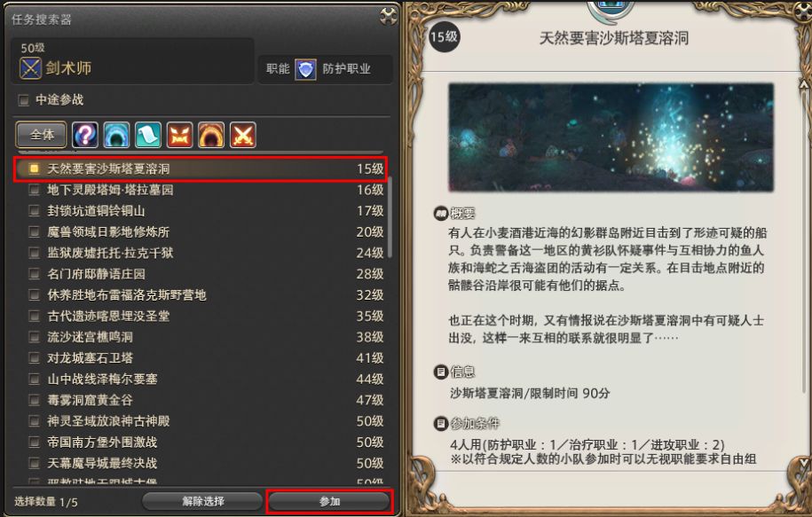Select the red monster trial category icon
This screenshot has width=812, height=517.
click(179, 135)
